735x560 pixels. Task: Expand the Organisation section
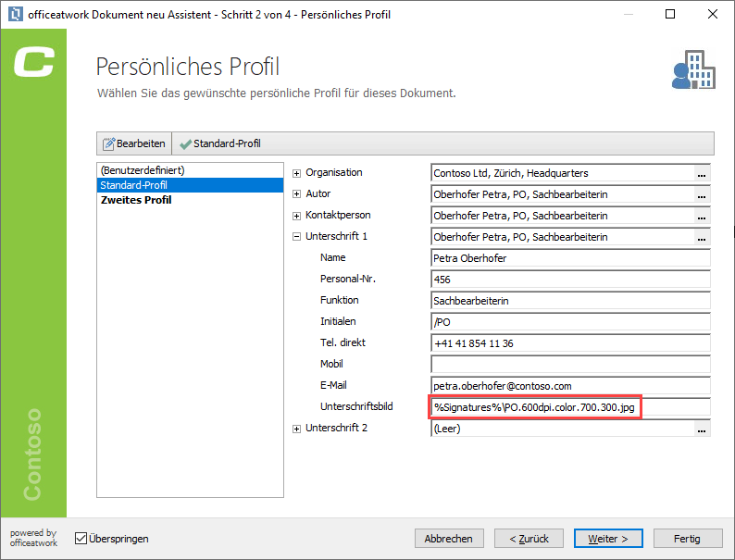[296, 173]
